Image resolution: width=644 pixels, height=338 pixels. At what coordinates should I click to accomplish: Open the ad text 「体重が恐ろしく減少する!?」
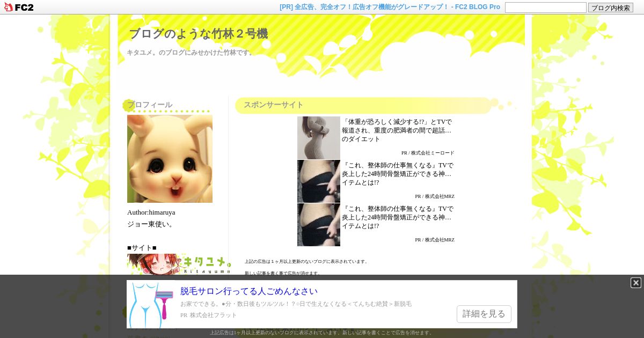(397, 130)
